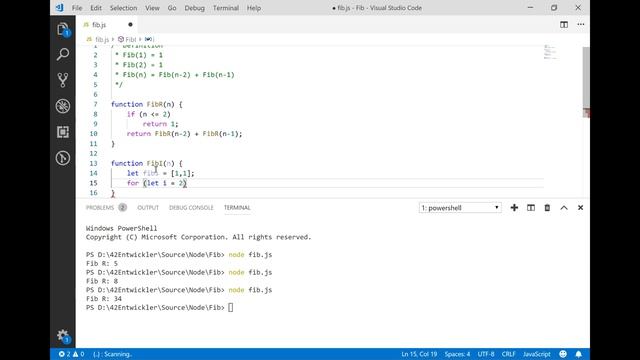The width and height of the screenshot is (640, 360).
Task: Click line number 7 in gutter
Action: pyautogui.click(x=95, y=104)
